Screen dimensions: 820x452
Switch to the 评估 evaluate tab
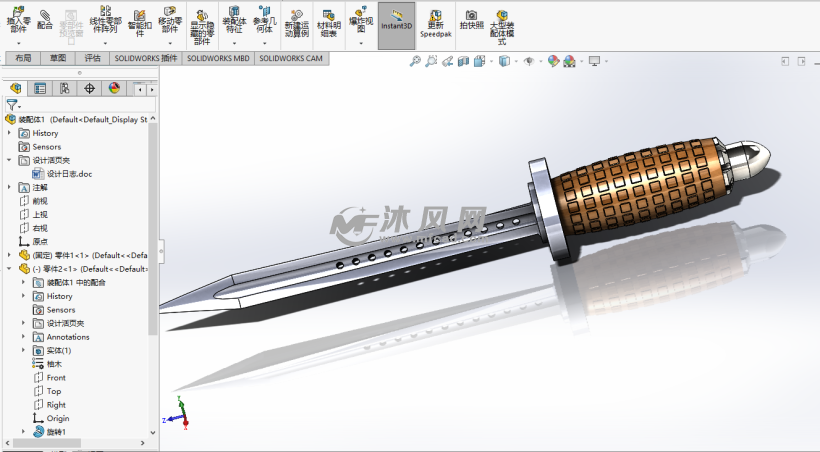[93, 58]
